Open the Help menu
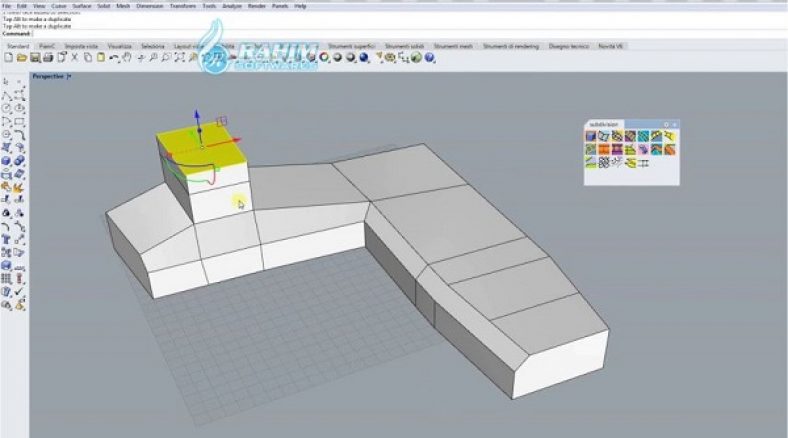Viewport: 788px width, 438px height. [x=300, y=6]
